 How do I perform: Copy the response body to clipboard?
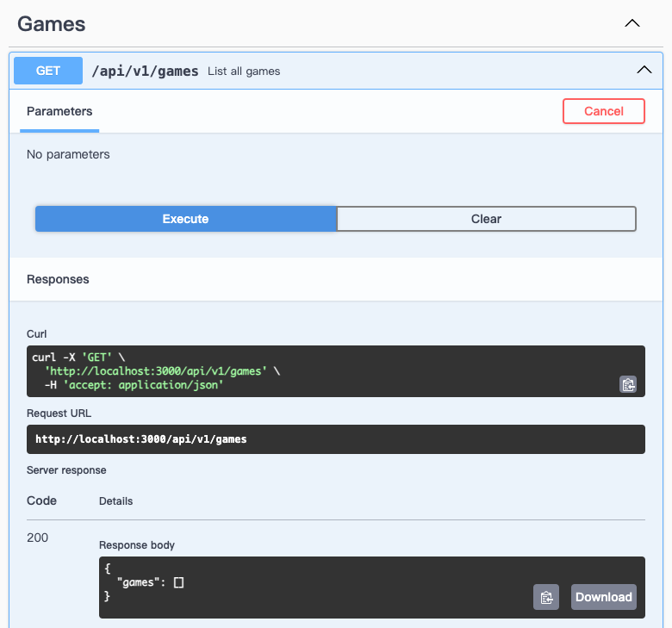click(546, 597)
